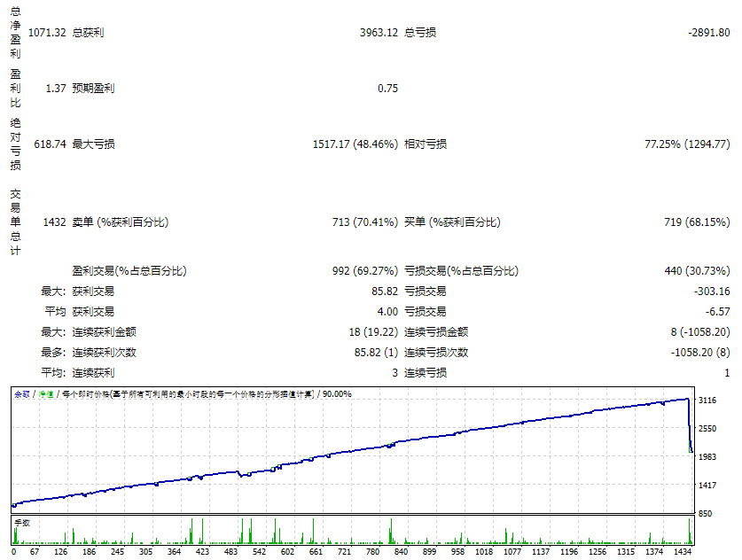Click the 245 tick on horizontal axis
The image size is (742, 560).
tap(117, 551)
